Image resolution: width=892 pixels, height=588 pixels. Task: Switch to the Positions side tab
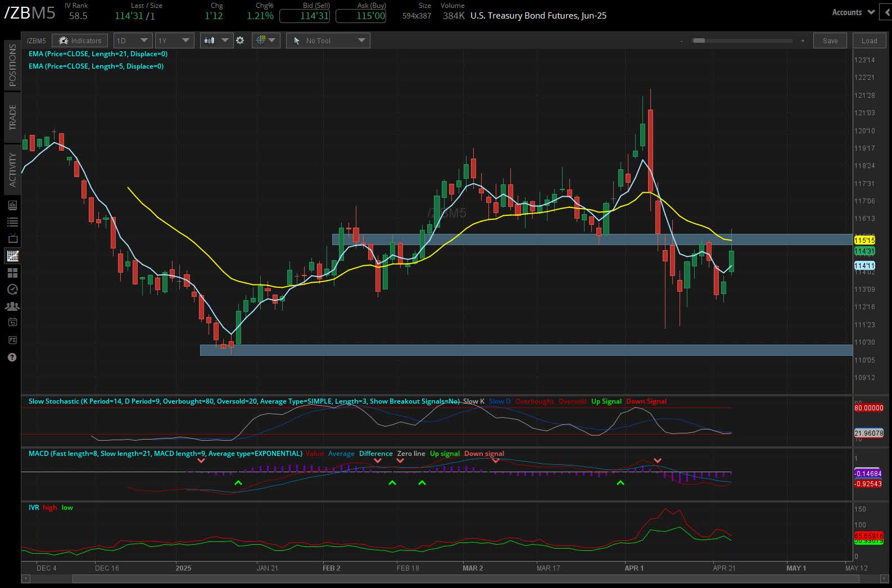tap(12, 65)
